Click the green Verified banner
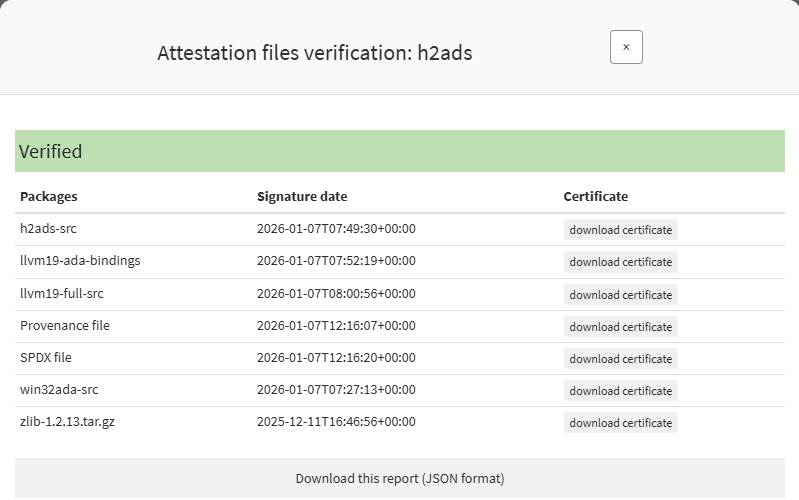The height and width of the screenshot is (500, 799). pyautogui.click(x=399, y=152)
